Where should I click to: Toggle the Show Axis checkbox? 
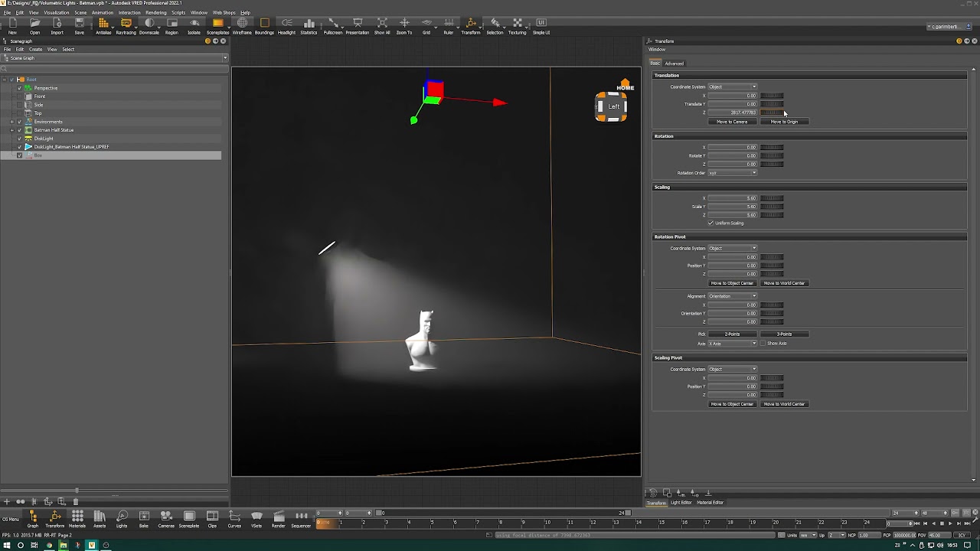point(763,344)
